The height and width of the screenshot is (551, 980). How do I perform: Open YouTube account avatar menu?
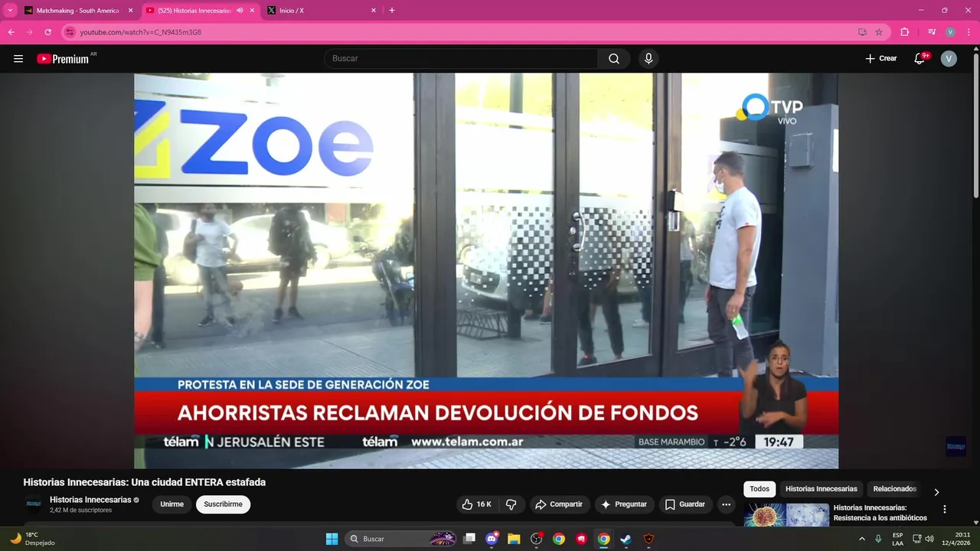point(949,59)
